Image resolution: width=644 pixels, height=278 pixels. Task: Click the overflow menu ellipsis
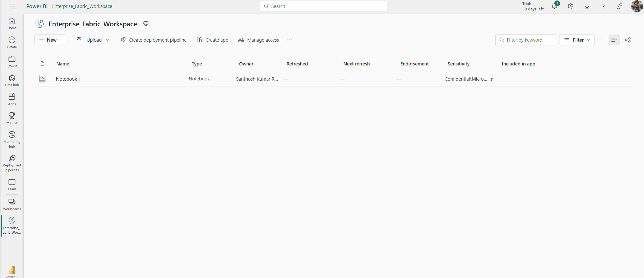[x=289, y=40]
